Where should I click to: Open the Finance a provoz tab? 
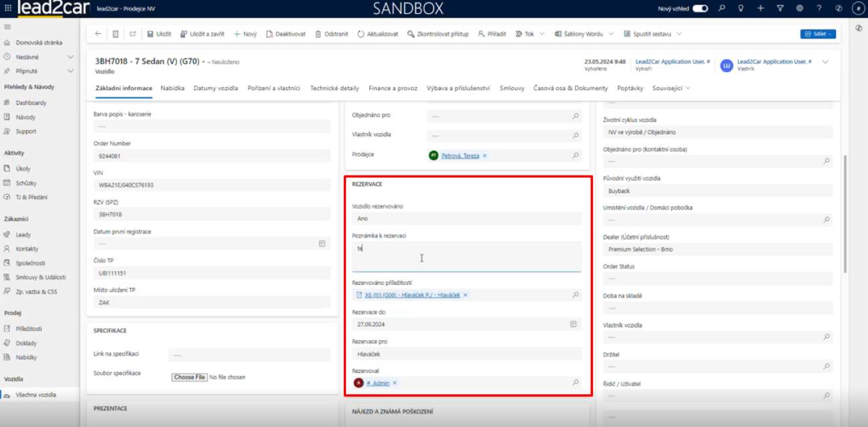pyautogui.click(x=393, y=88)
